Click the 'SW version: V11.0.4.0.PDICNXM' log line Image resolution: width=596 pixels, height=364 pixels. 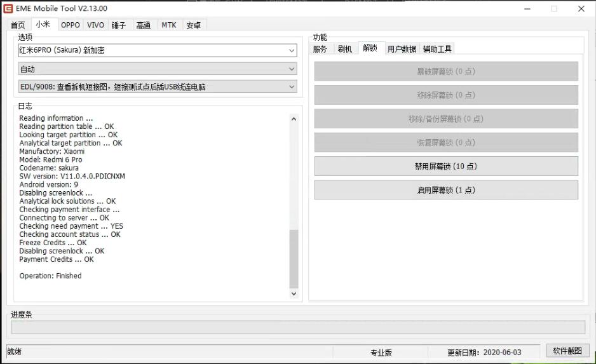pos(72,177)
